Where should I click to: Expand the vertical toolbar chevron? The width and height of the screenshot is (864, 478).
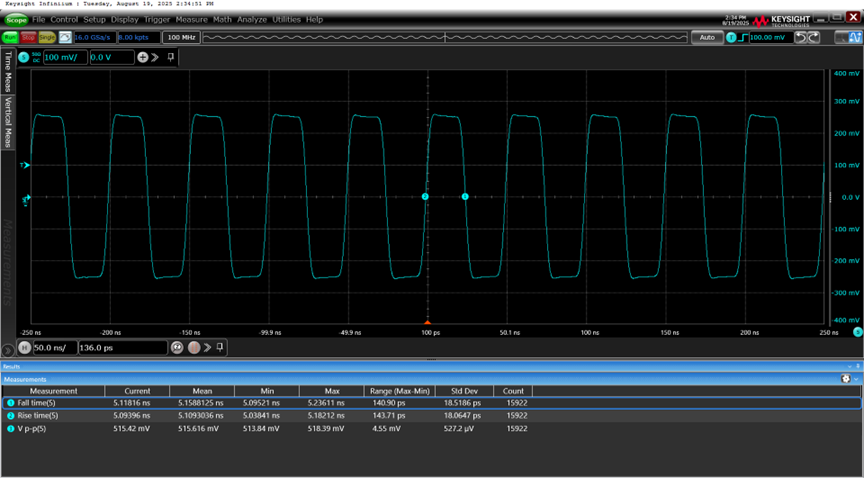tap(155, 57)
